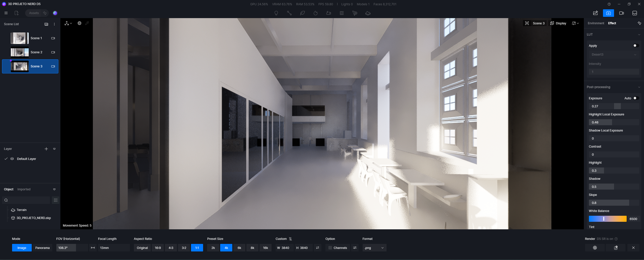Switch to video render mode icon
The height and width of the screenshot is (260, 644).
pyautogui.click(x=621, y=13)
